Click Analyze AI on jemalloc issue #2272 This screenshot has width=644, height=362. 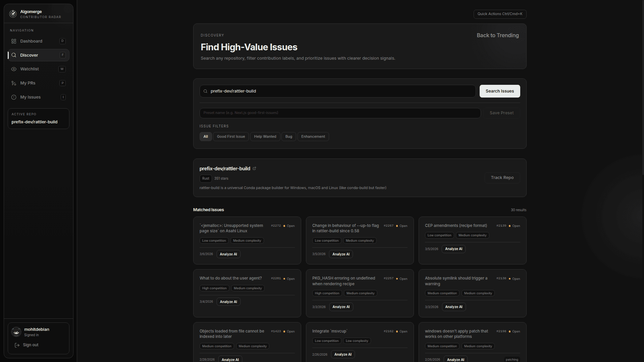[x=228, y=254]
